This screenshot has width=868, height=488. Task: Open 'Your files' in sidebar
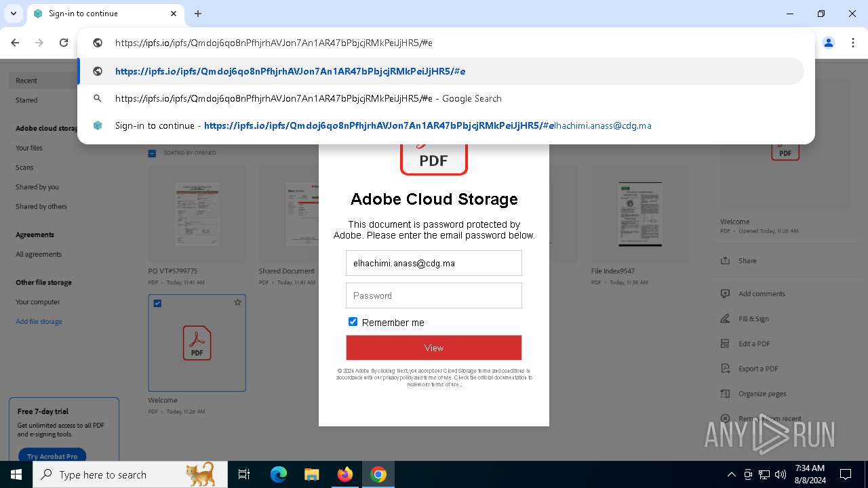tap(29, 148)
